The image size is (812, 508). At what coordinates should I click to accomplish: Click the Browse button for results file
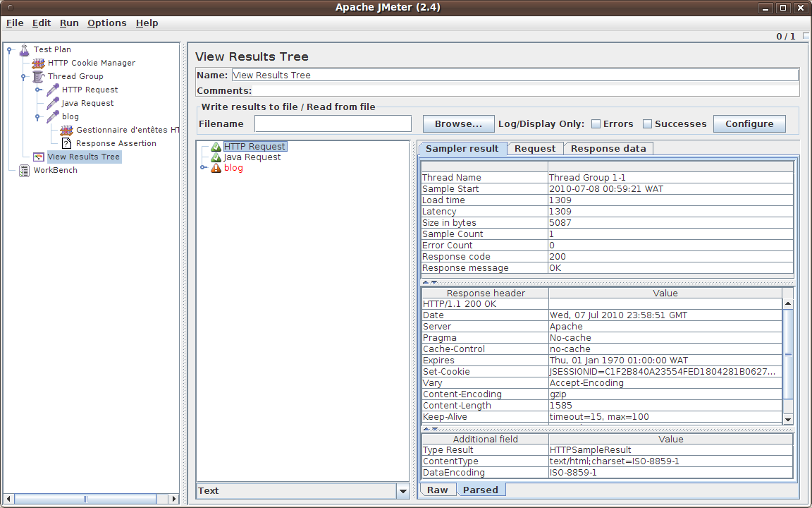coord(458,123)
